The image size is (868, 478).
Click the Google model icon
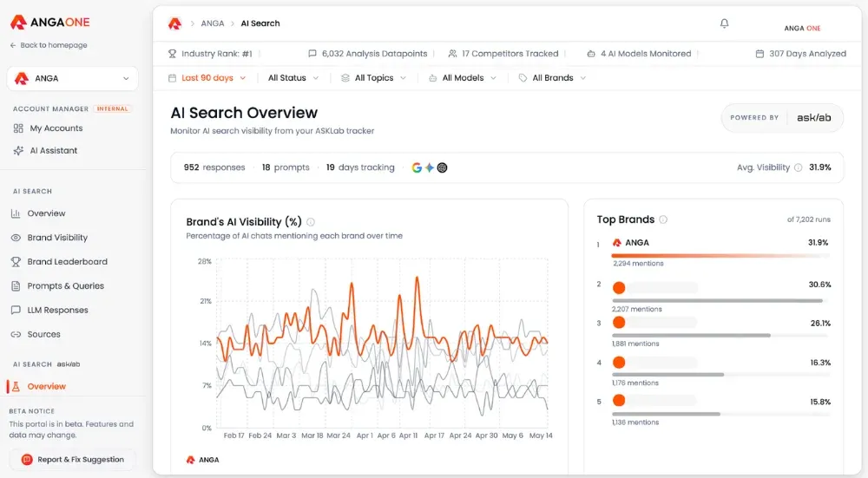(x=417, y=167)
